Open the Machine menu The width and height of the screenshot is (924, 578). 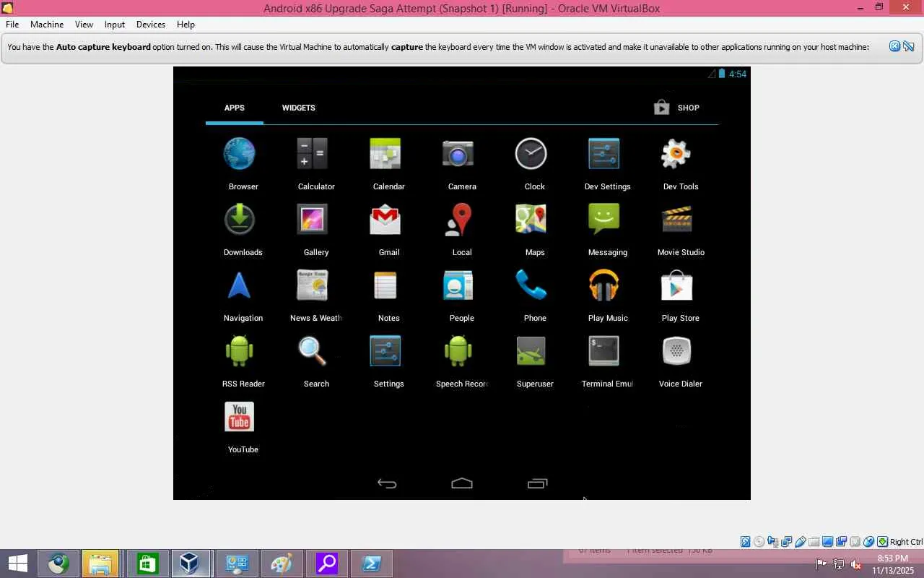(x=47, y=25)
